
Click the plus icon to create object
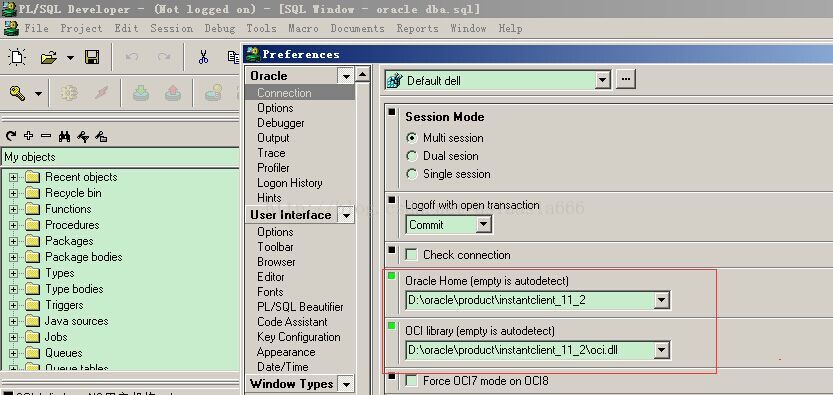pyautogui.click(x=29, y=136)
